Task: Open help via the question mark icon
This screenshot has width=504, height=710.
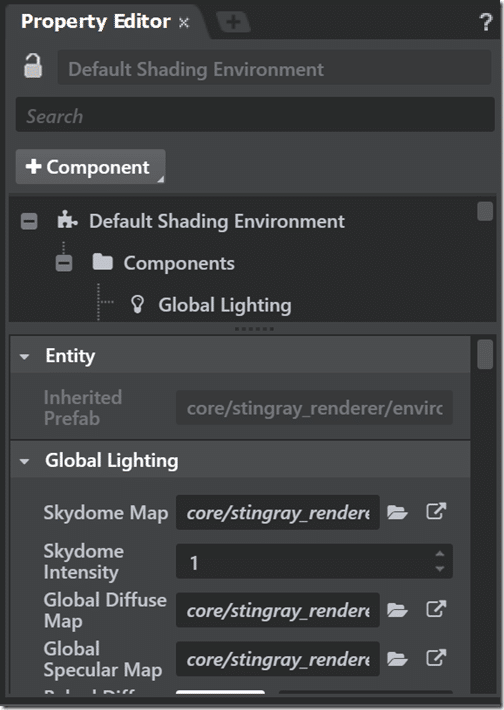Action: coord(485,22)
